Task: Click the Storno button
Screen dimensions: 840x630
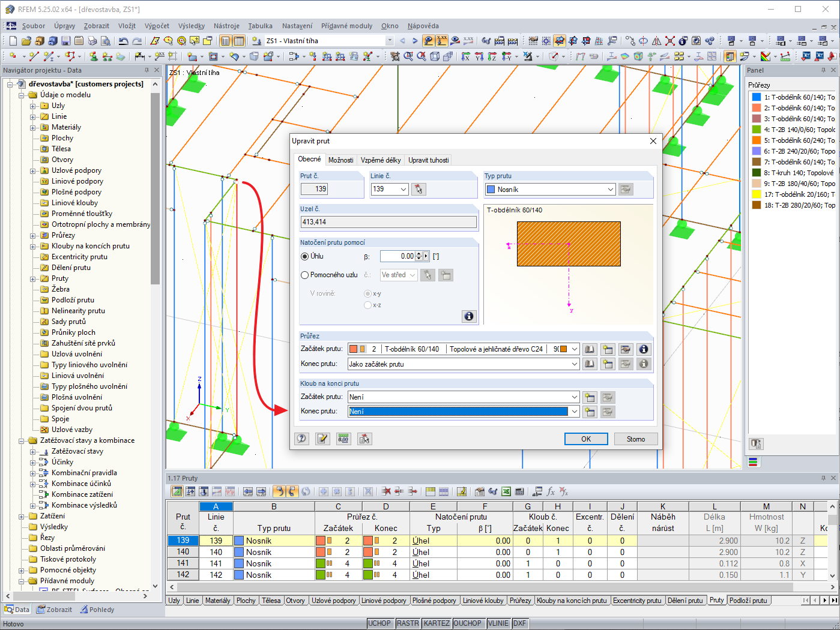Action: (x=635, y=439)
